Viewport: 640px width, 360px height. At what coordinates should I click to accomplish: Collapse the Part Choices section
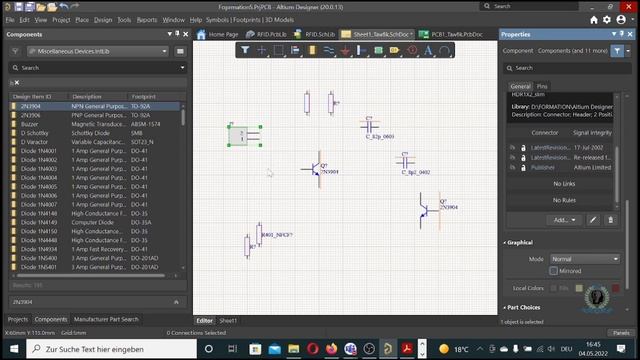tap(504, 307)
